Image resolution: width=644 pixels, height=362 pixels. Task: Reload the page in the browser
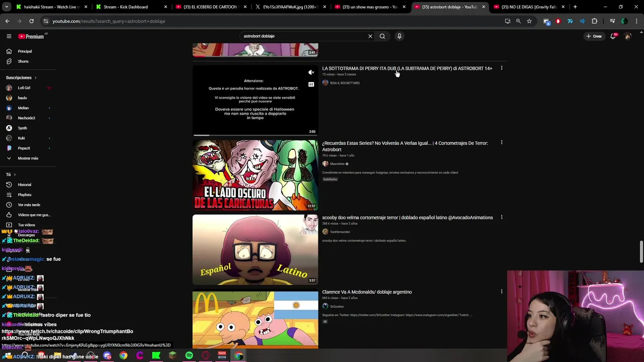pyautogui.click(x=31, y=21)
